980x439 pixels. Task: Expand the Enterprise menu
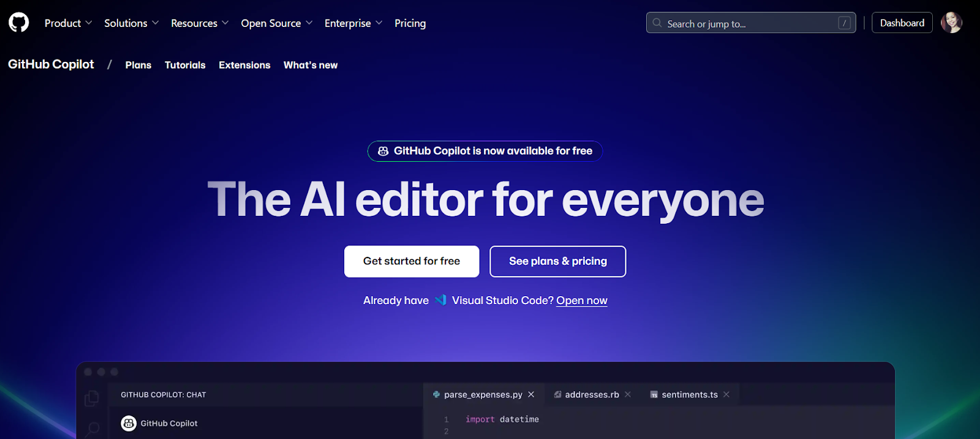click(x=353, y=23)
